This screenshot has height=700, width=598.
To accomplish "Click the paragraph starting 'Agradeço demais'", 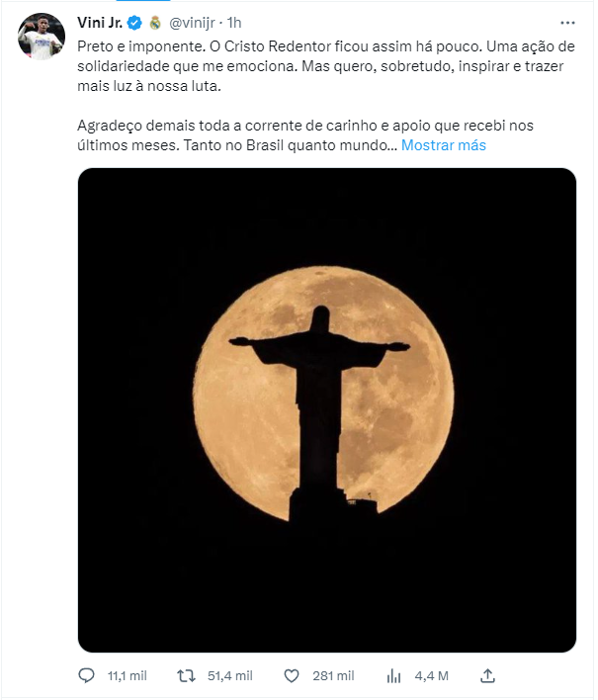I will point(305,135).
